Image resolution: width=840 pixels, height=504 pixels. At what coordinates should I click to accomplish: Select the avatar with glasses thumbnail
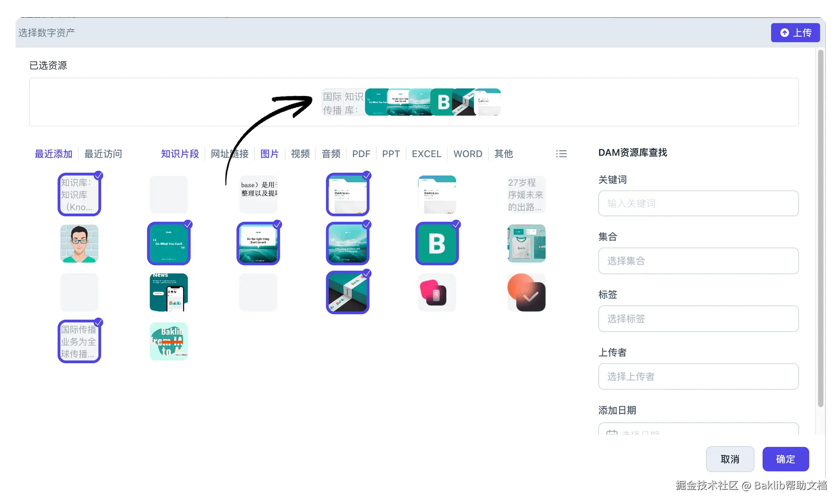click(79, 244)
